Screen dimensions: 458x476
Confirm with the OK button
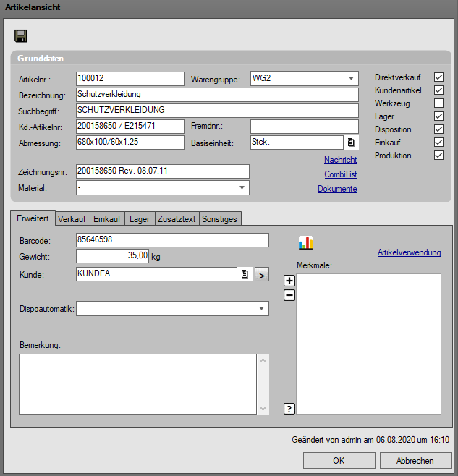(x=339, y=461)
